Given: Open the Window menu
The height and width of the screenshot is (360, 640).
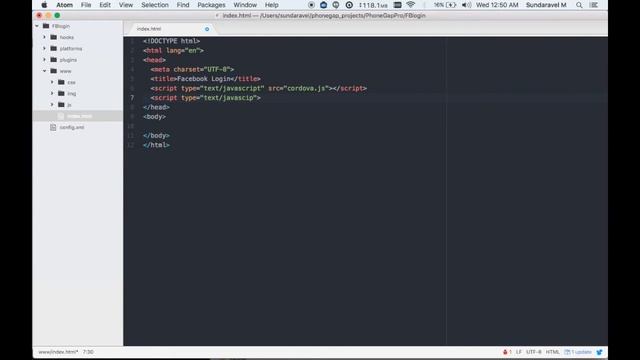Looking at the screenshot, I should coord(245,5).
